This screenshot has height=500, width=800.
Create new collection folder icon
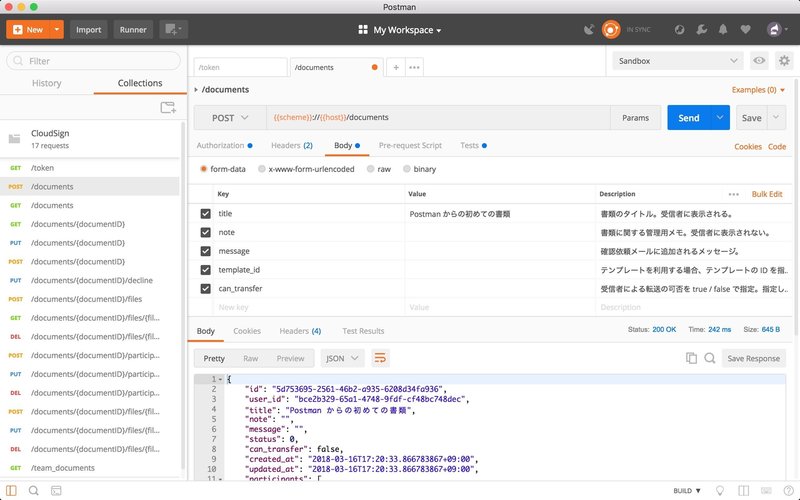tap(168, 108)
